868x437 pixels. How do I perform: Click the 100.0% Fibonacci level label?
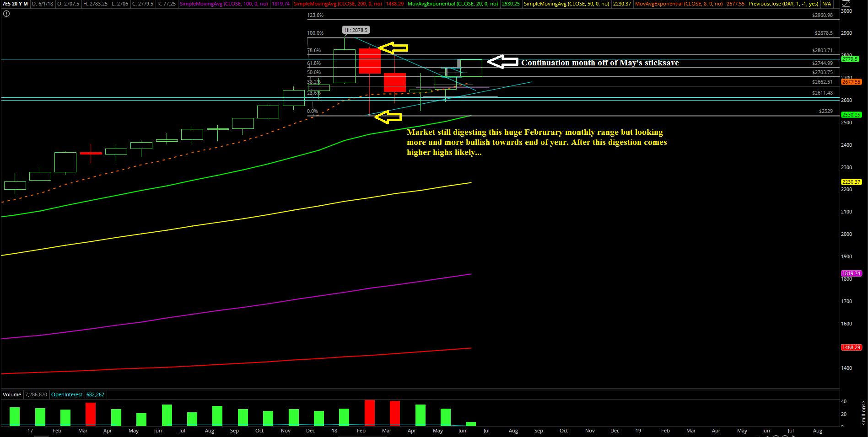pos(315,33)
